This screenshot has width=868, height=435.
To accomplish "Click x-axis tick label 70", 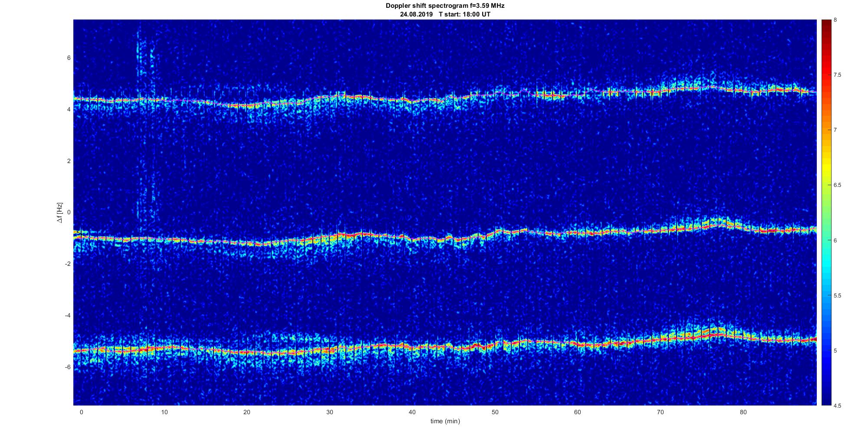I will (x=661, y=412).
